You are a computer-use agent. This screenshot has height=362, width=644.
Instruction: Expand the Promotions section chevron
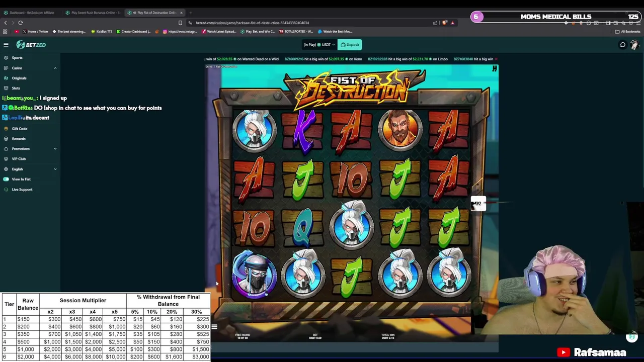coord(55,149)
